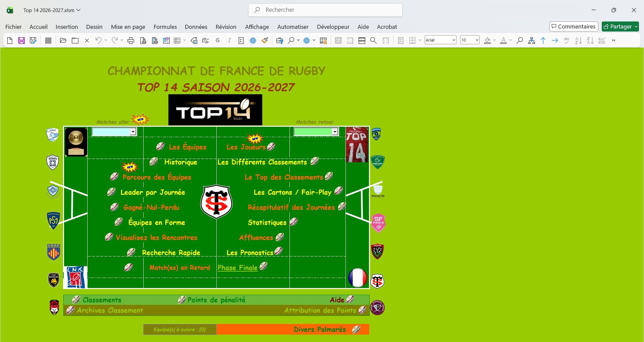Click the Undo arrow icon
This screenshot has height=342, width=644.
98,41
